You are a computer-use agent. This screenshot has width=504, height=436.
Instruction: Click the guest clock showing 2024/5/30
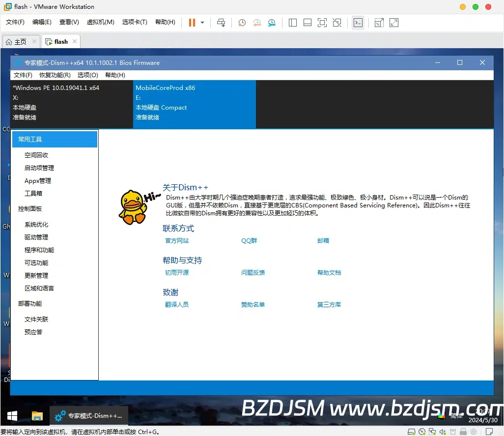click(483, 416)
